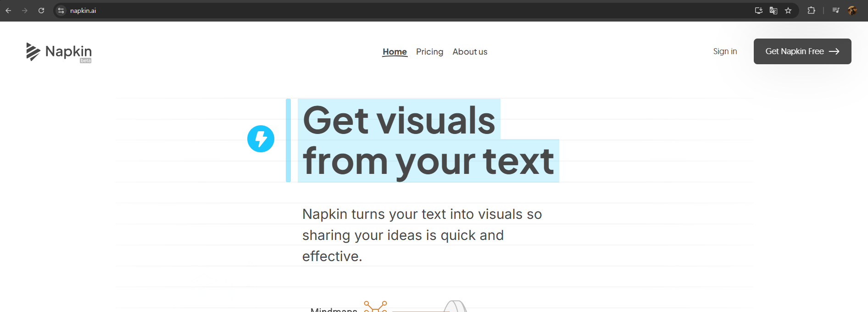
Task: Open the translate page icon
Action: pyautogui.click(x=773, y=11)
